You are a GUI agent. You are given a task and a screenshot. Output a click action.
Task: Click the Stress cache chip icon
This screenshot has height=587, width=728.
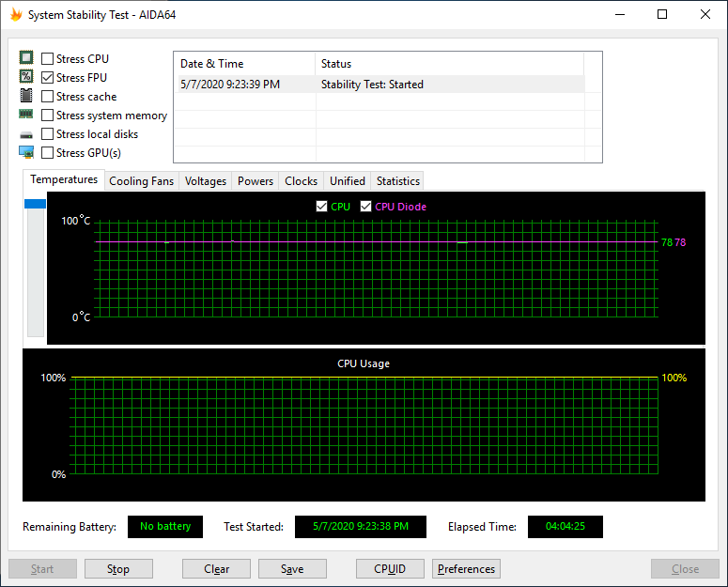(x=26, y=95)
